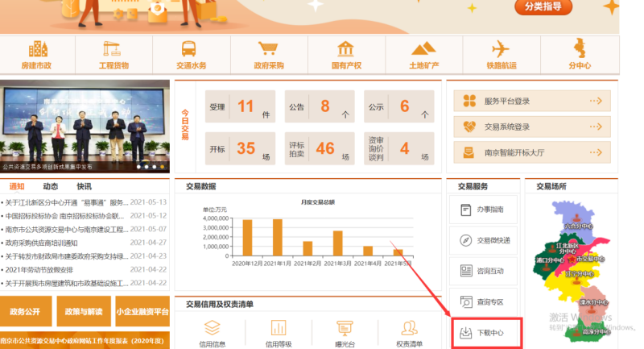Click the 国有产权 bank icon
This screenshot has height=349, width=644.
(x=346, y=48)
